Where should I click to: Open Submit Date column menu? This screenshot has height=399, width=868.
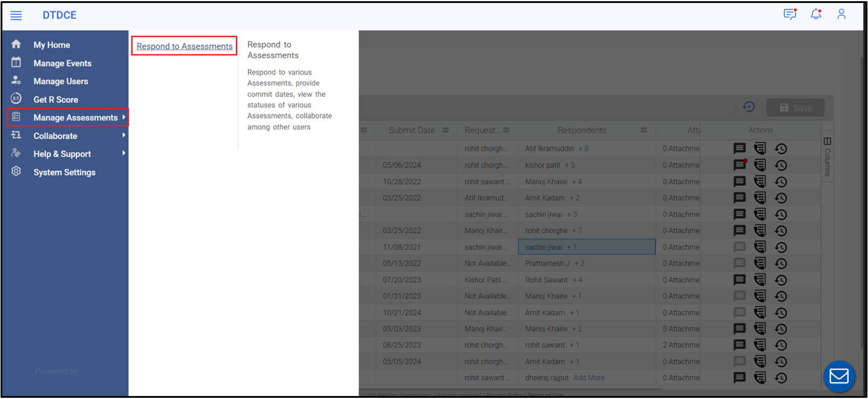pos(446,130)
